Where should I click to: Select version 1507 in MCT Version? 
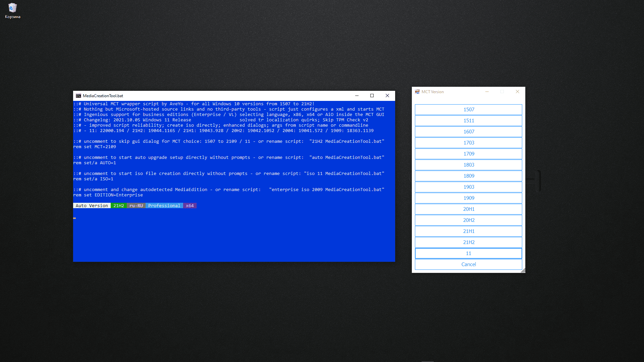(469, 110)
